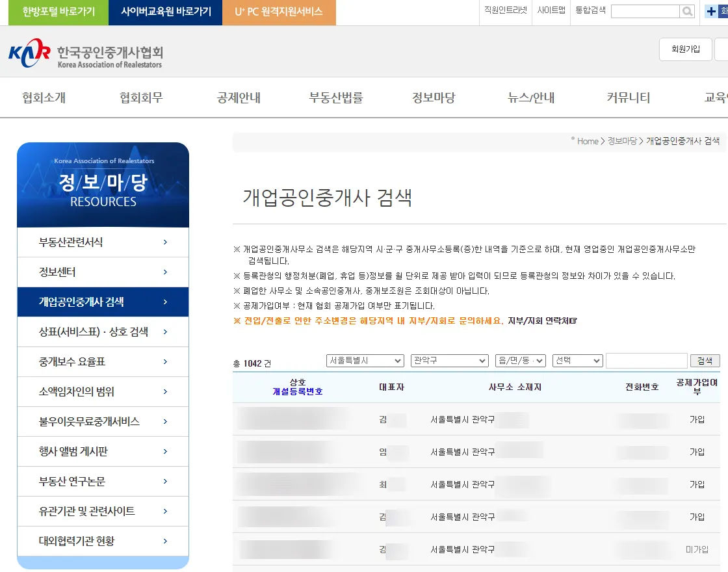Select 부동산 연구논문 sidebar item

pyautogui.click(x=103, y=481)
